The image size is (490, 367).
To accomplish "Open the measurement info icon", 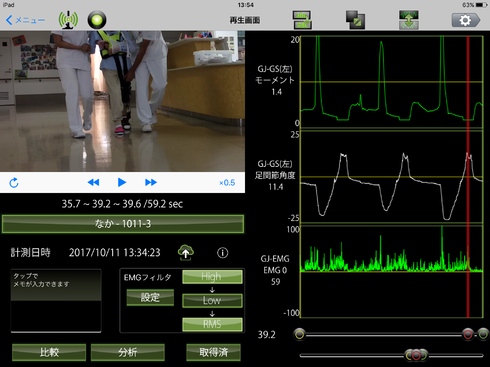I will (223, 253).
